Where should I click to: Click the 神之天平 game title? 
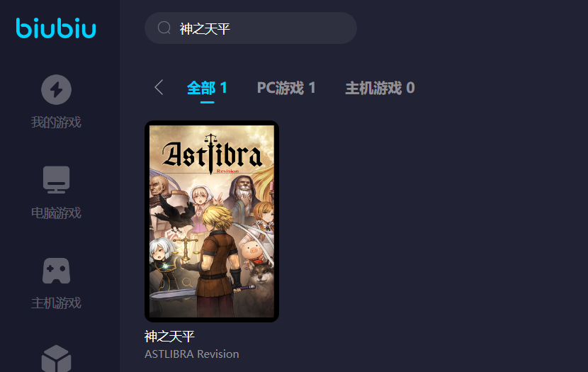coord(169,337)
